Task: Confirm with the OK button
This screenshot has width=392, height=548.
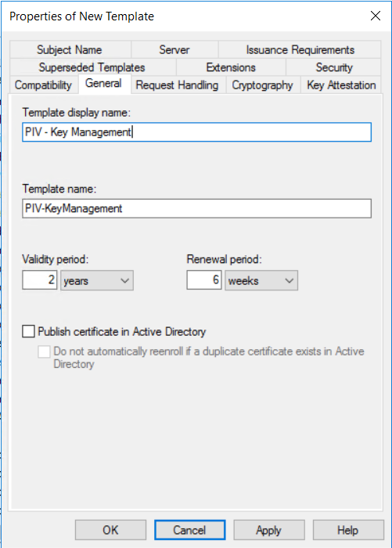Action: [110, 530]
